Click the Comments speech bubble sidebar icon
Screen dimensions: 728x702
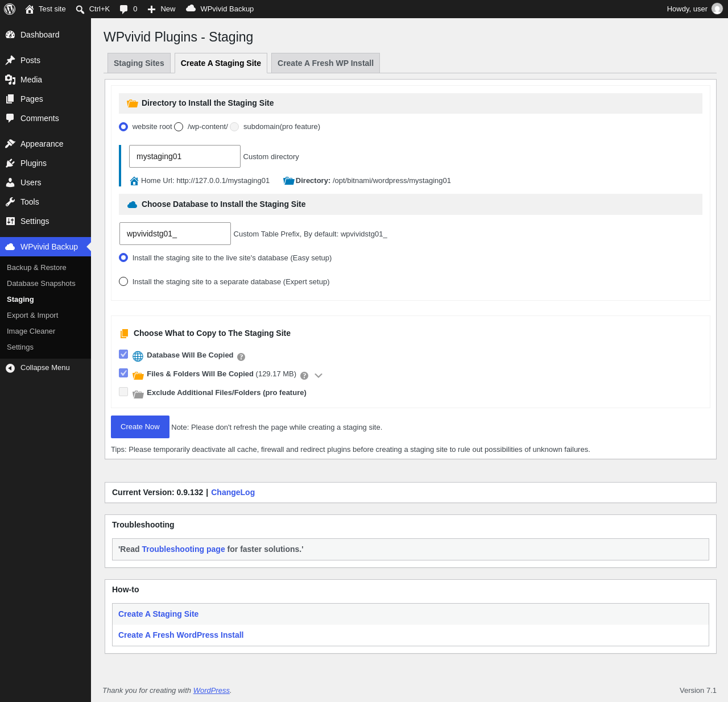coord(10,118)
